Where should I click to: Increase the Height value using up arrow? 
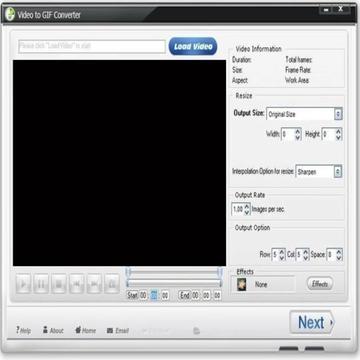tap(338, 131)
